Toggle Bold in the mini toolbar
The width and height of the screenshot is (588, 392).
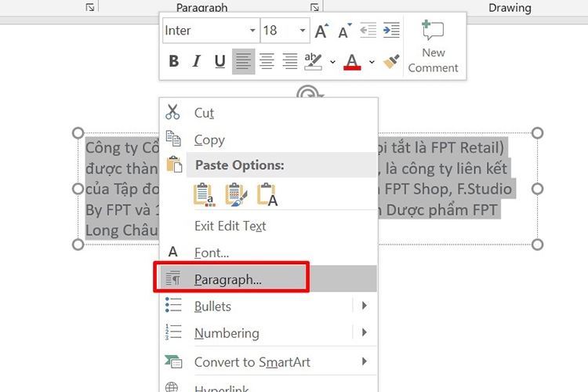click(173, 61)
